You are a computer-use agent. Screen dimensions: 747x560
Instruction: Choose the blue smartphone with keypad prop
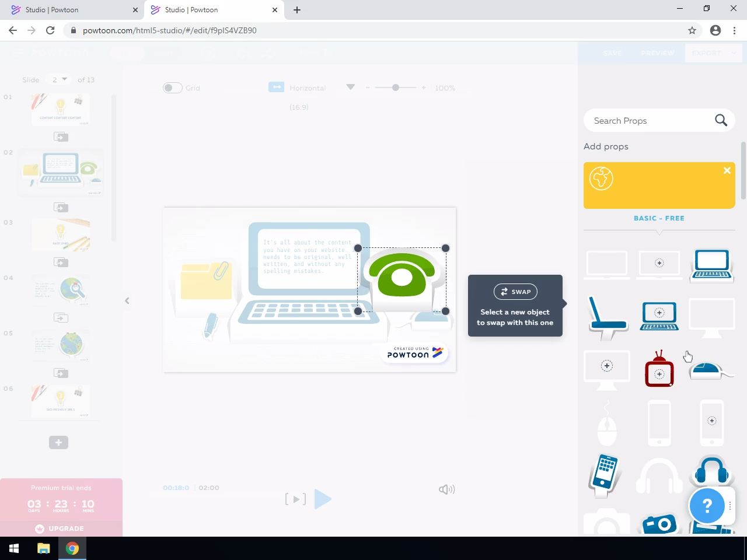[605, 475]
